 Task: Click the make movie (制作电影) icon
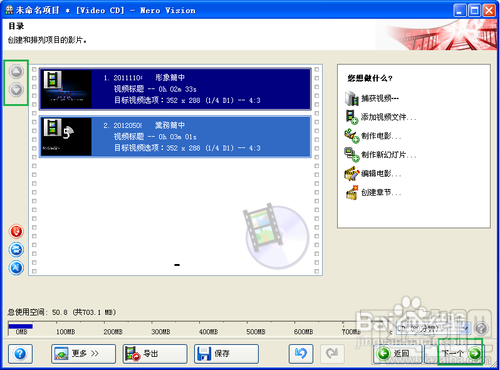click(351, 136)
